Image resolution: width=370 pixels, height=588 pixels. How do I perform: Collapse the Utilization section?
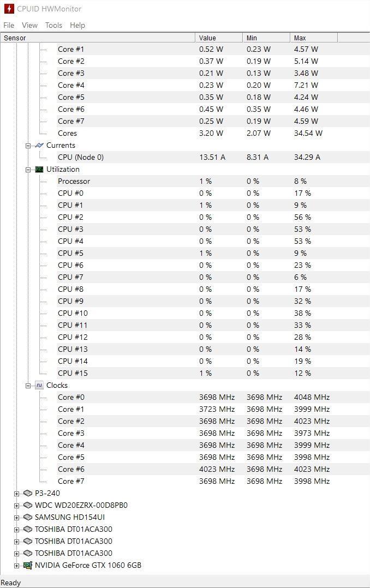[28, 170]
